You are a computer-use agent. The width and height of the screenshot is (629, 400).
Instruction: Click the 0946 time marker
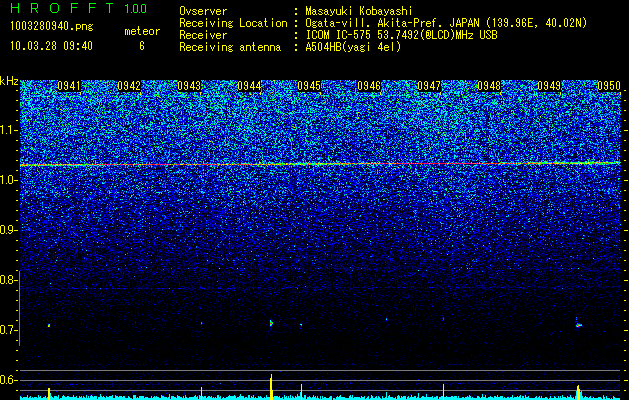coord(369,86)
